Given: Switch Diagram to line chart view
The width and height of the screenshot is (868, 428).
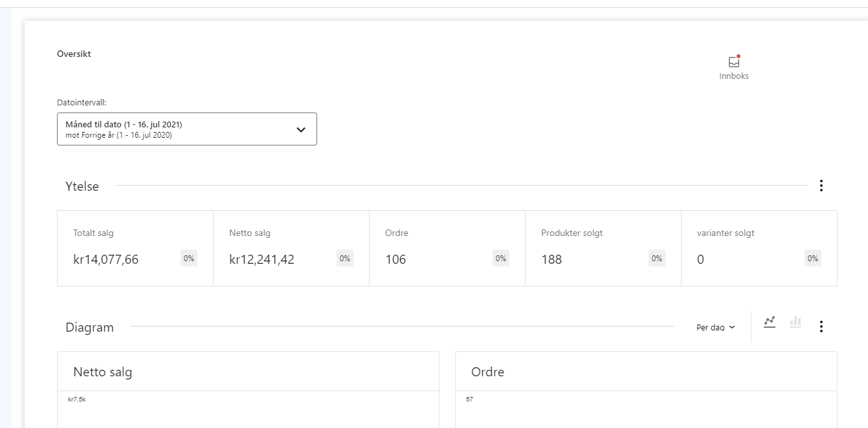Looking at the screenshot, I should click(769, 322).
